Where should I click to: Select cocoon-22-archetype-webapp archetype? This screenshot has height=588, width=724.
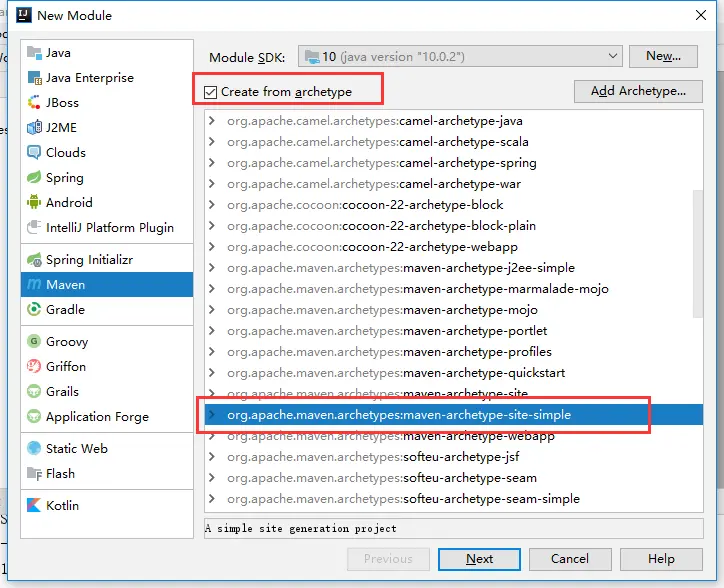453,247
